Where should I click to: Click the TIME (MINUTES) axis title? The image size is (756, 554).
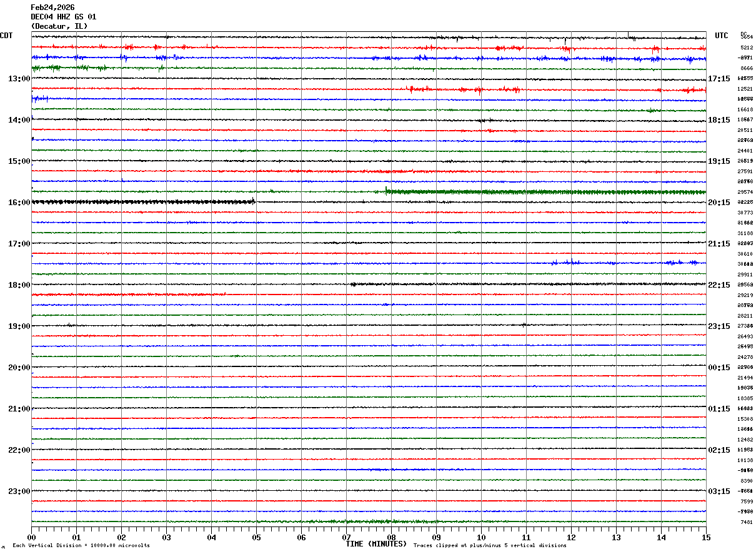pyautogui.click(x=376, y=544)
